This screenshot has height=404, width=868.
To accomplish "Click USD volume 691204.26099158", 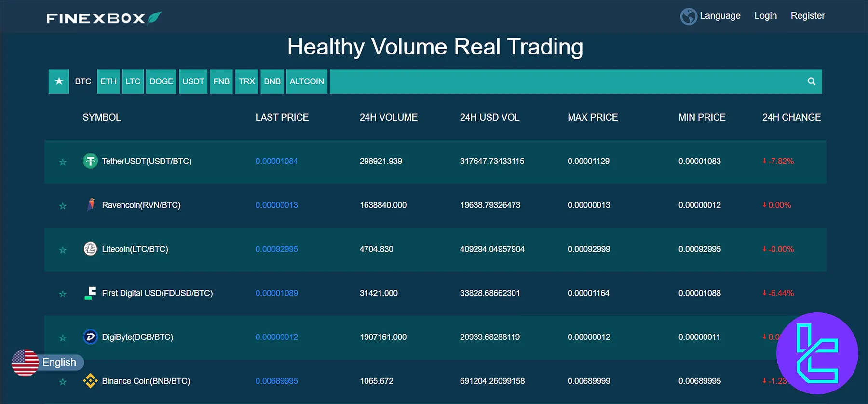I will tap(492, 381).
